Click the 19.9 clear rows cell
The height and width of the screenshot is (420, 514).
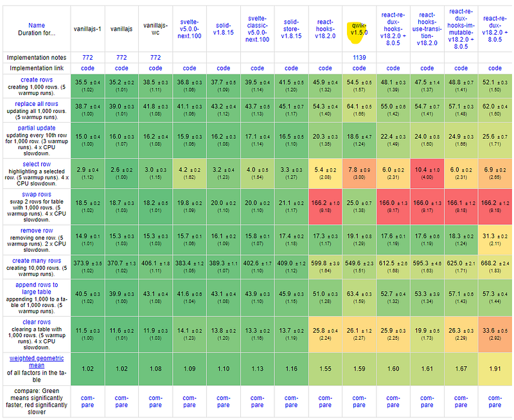coord(427,334)
